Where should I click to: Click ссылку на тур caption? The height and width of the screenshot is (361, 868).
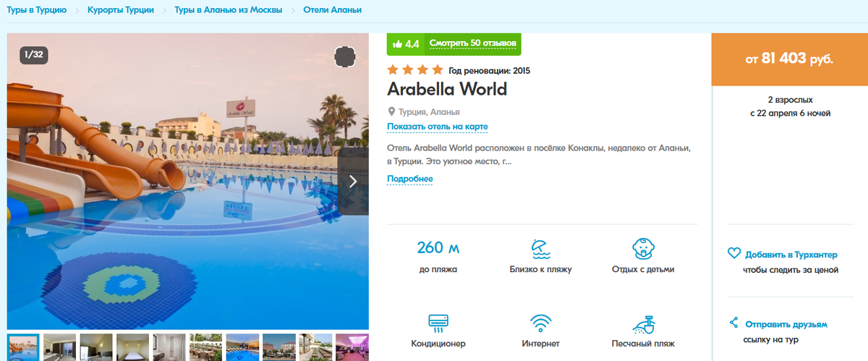tap(771, 339)
